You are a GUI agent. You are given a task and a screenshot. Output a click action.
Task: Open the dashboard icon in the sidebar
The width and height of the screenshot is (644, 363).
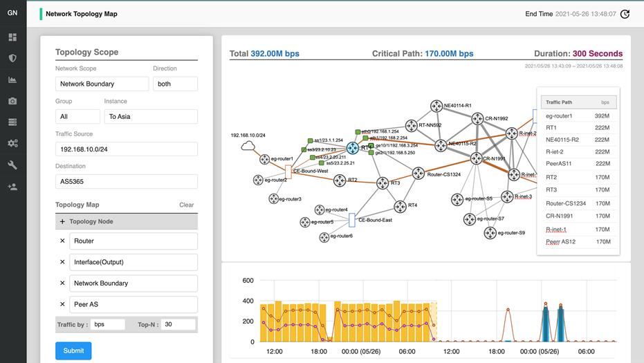(12, 37)
